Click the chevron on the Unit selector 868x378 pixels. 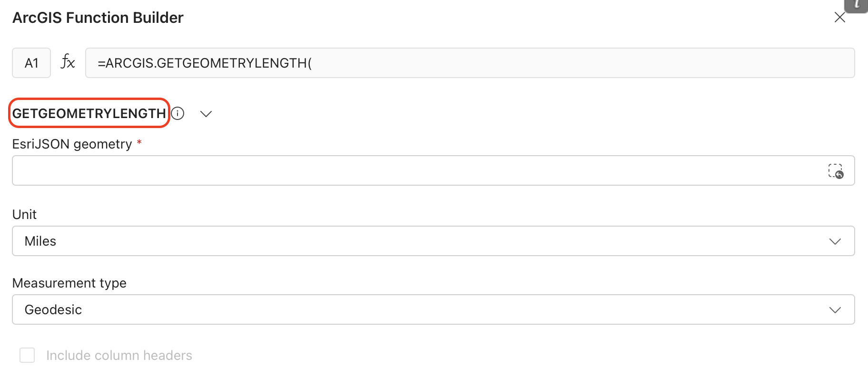835,241
